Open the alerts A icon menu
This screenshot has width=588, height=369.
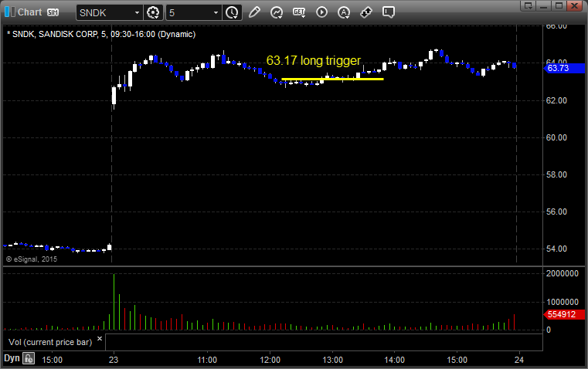[344, 12]
